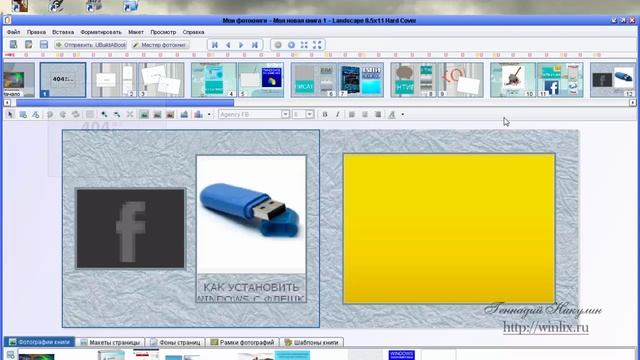Open the Макет menu
The width and height of the screenshot is (640, 360).
coord(136,32)
